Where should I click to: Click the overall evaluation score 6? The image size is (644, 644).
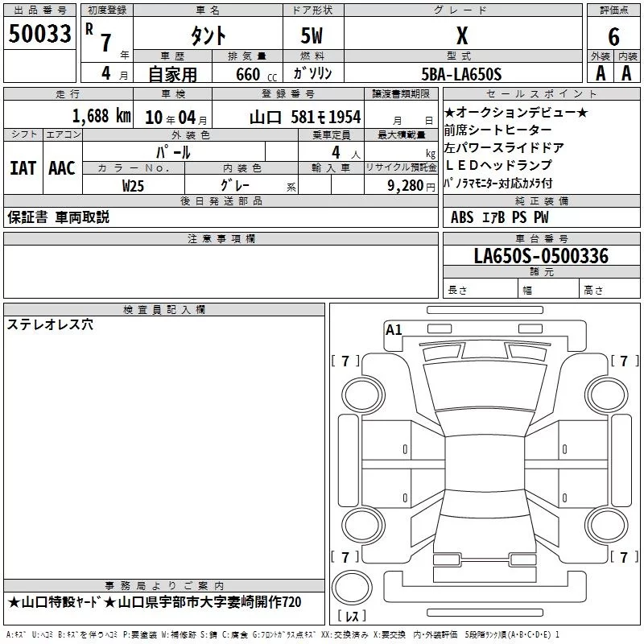point(613,35)
